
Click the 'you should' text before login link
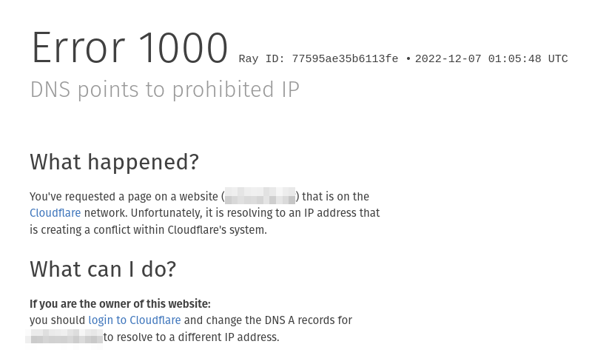point(57,320)
